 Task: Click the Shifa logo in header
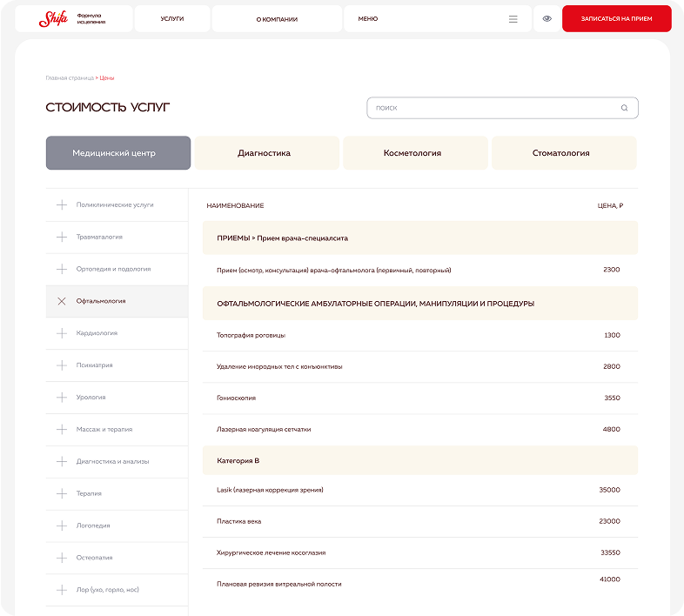coord(54,18)
